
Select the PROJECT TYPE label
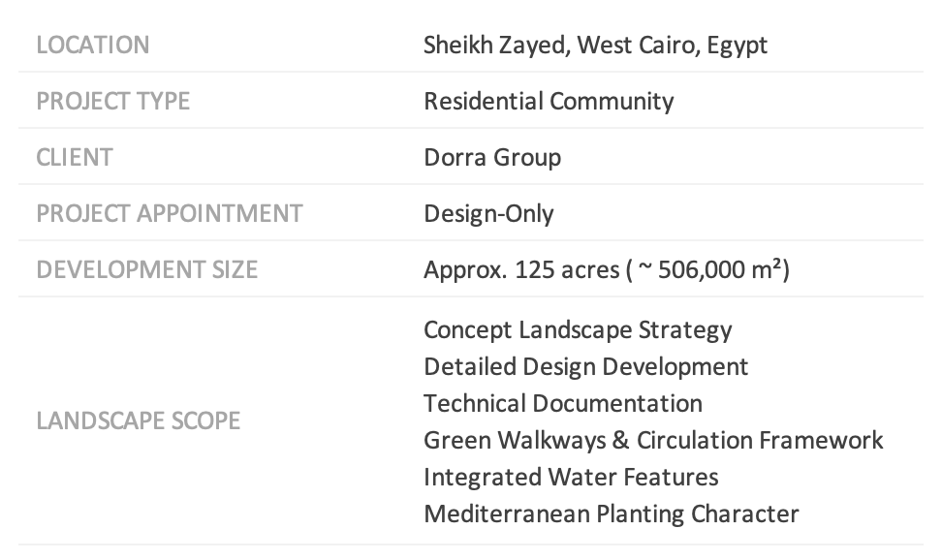coord(112,102)
